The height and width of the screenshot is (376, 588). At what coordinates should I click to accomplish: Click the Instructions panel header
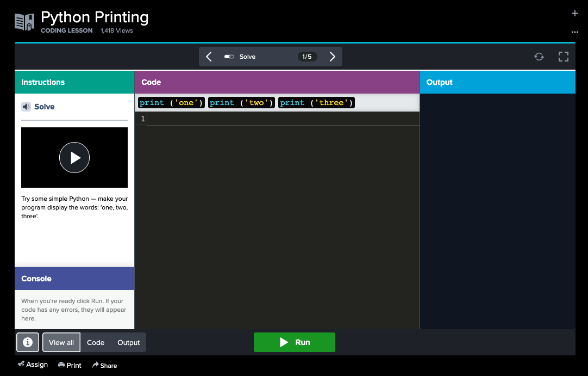pos(74,82)
